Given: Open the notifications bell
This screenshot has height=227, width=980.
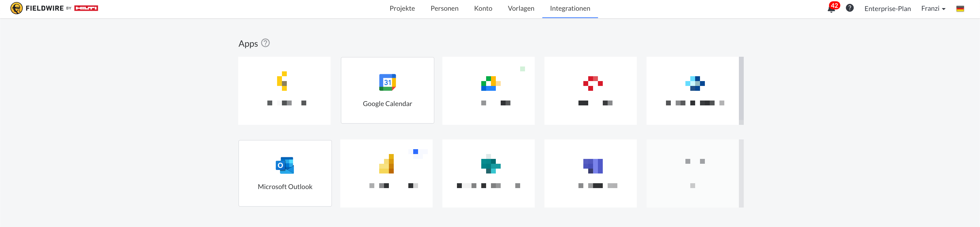Looking at the screenshot, I should 831,9.
